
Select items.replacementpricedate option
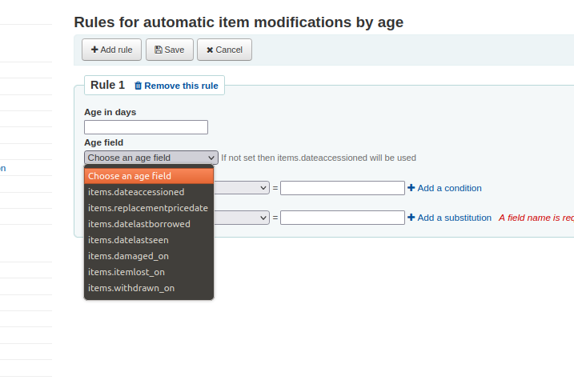coord(149,208)
